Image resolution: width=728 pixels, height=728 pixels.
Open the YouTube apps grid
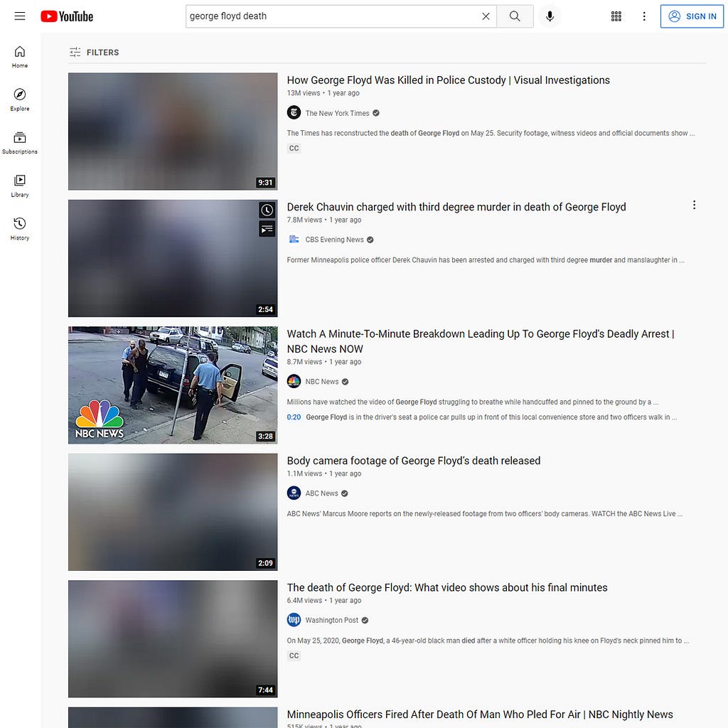point(616,16)
